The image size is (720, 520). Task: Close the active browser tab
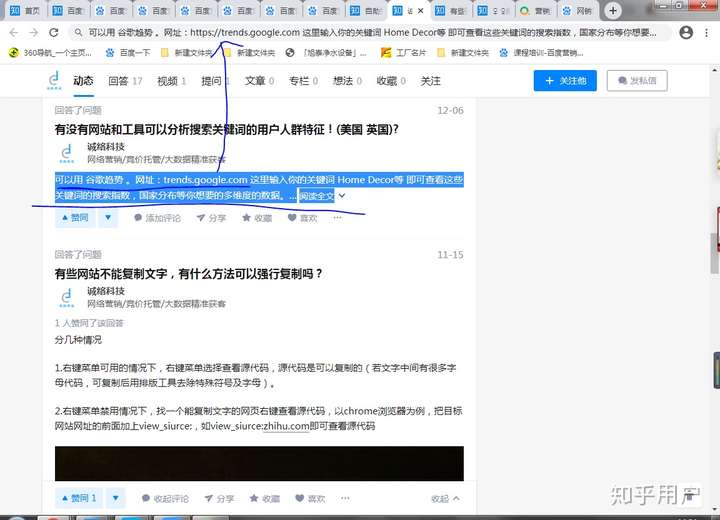[420, 11]
